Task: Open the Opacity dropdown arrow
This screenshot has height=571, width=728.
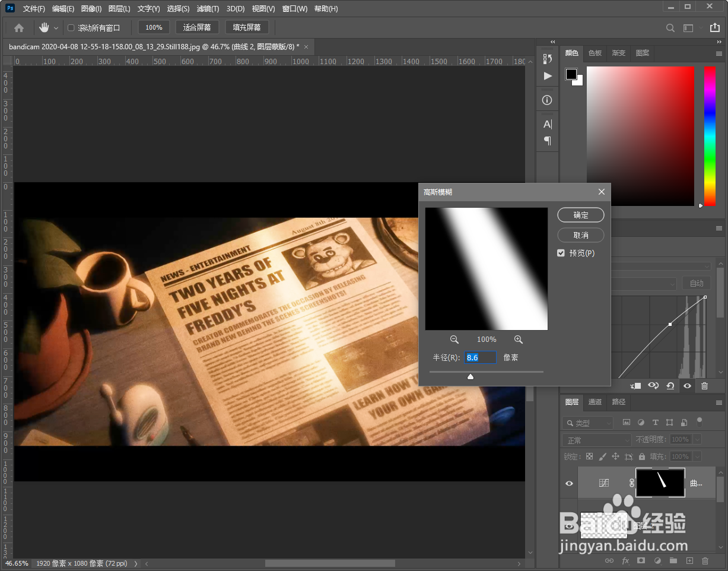Action: click(697, 440)
